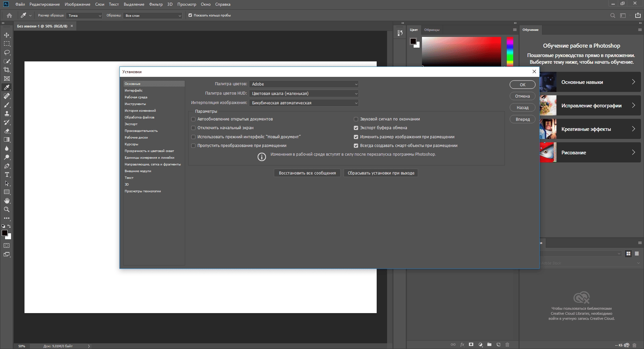Select the Move tool
The height and width of the screenshot is (349, 644).
[x=7, y=35]
